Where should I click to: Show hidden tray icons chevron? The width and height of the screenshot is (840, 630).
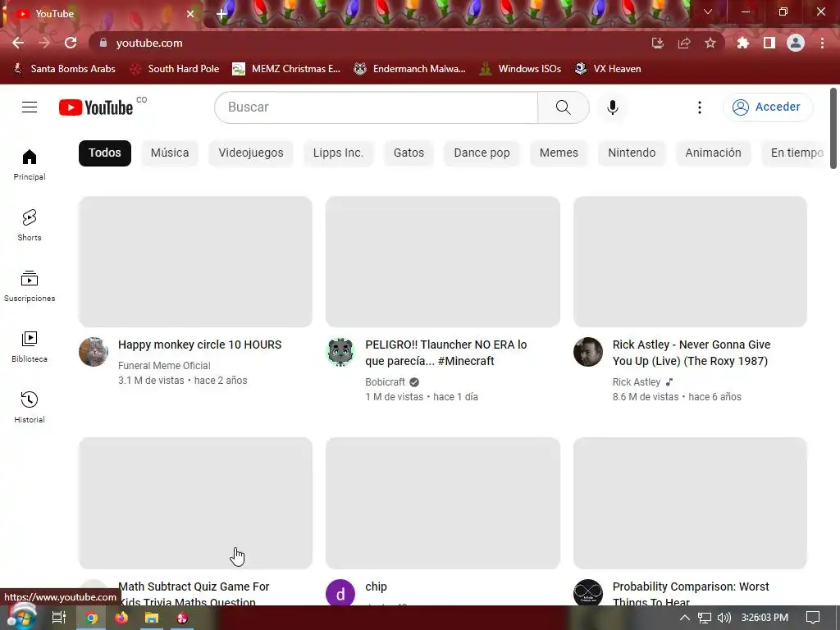[x=685, y=618]
